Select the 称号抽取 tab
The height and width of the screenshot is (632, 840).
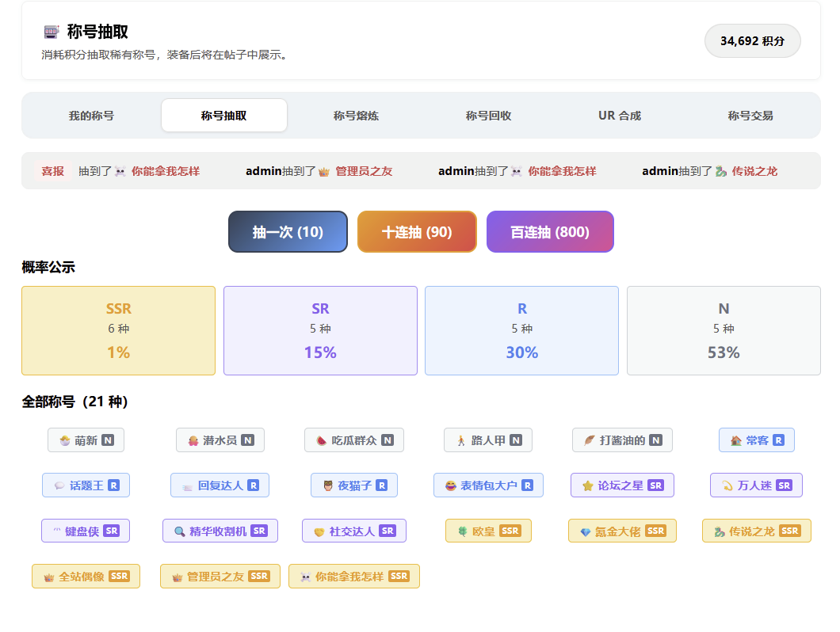pyautogui.click(x=224, y=116)
